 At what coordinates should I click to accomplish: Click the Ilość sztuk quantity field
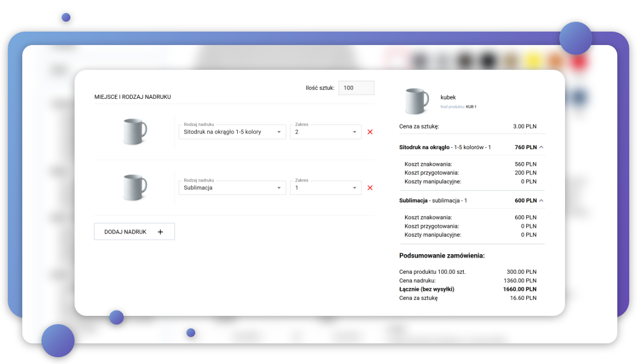[x=356, y=88]
